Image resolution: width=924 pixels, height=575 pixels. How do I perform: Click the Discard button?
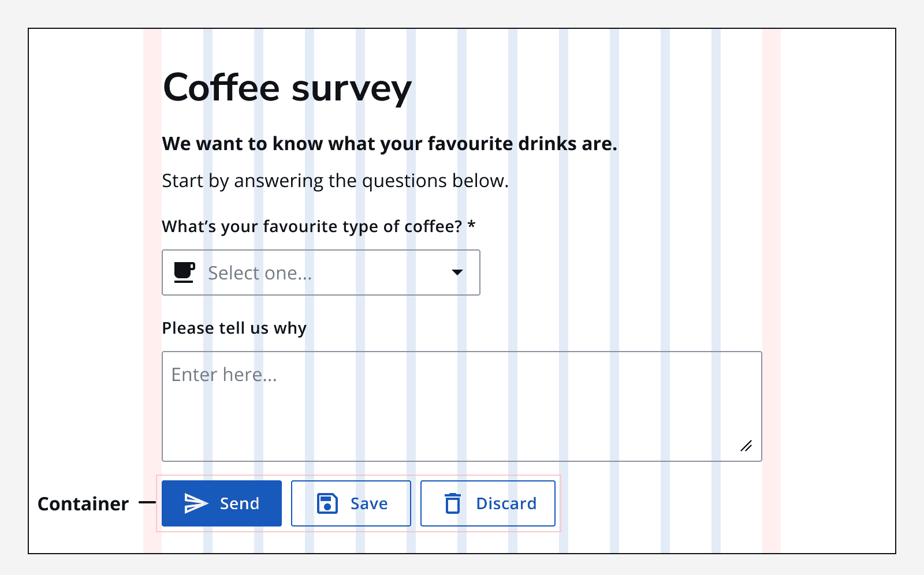[488, 503]
